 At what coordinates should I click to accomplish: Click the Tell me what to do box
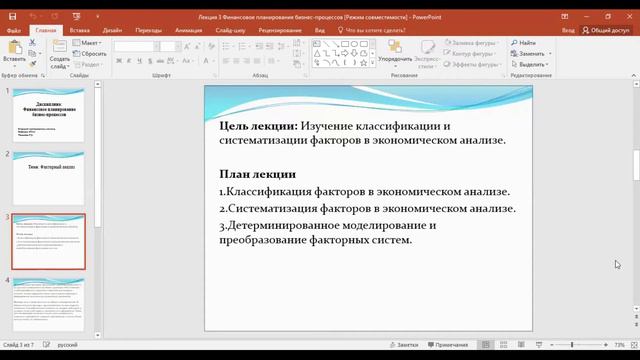pyautogui.click(x=371, y=30)
